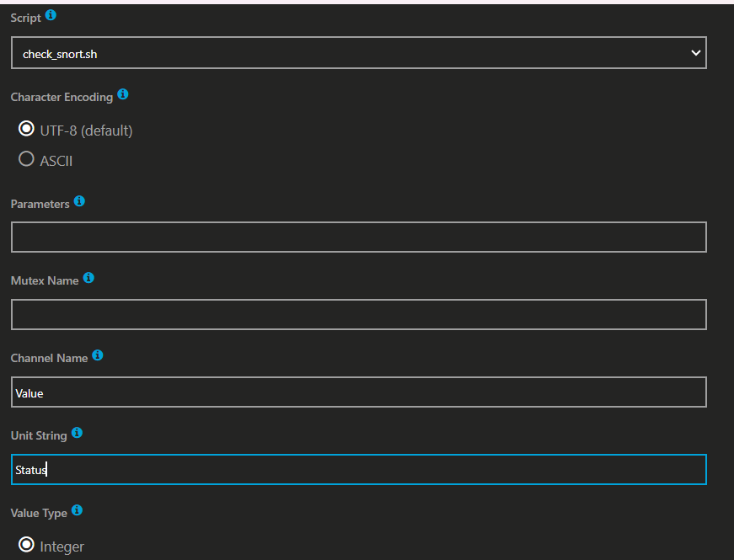734x560 pixels.
Task: Show help for the Parameters field
Action: pos(79,202)
